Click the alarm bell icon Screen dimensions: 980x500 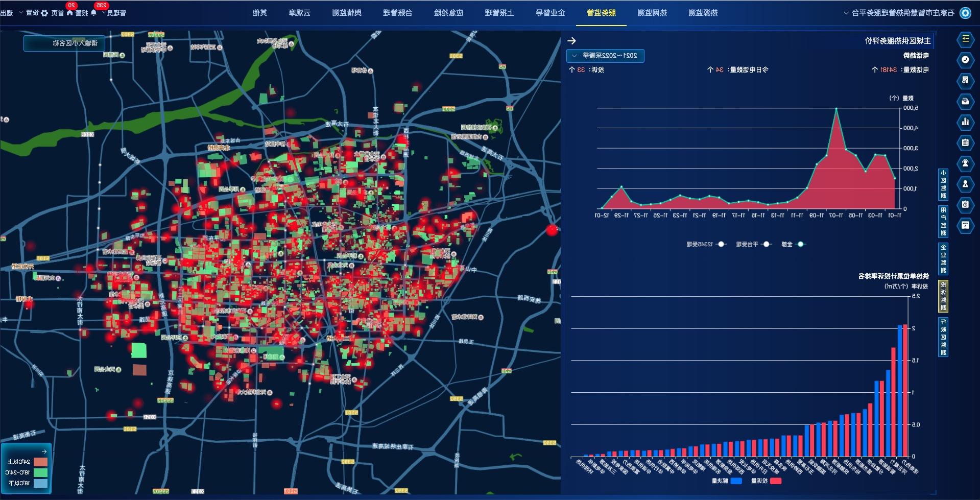click(93, 13)
